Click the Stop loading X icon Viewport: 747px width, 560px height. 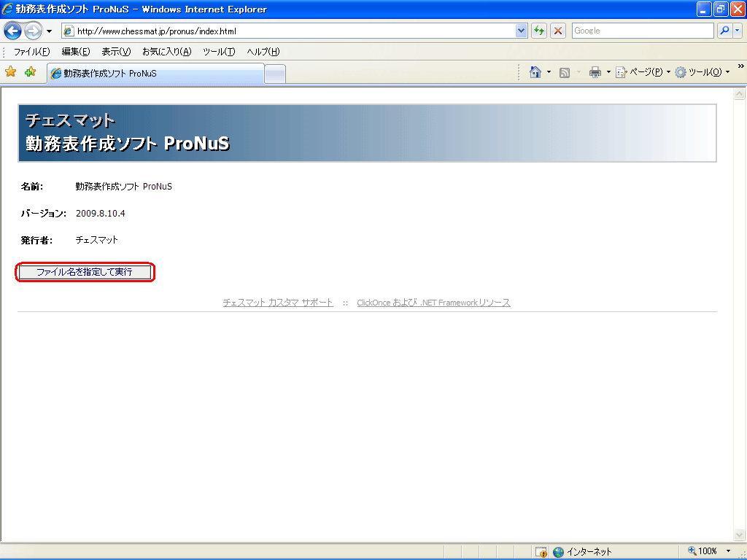pyautogui.click(x=558, y=31)
